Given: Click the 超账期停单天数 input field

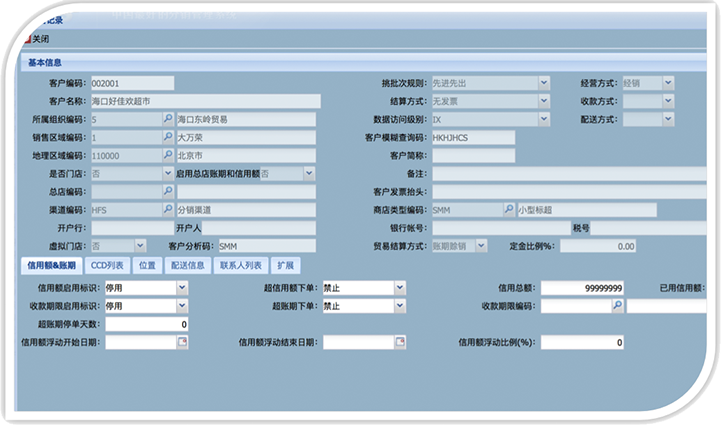Looking at the screenshot, I should point(146,324).
